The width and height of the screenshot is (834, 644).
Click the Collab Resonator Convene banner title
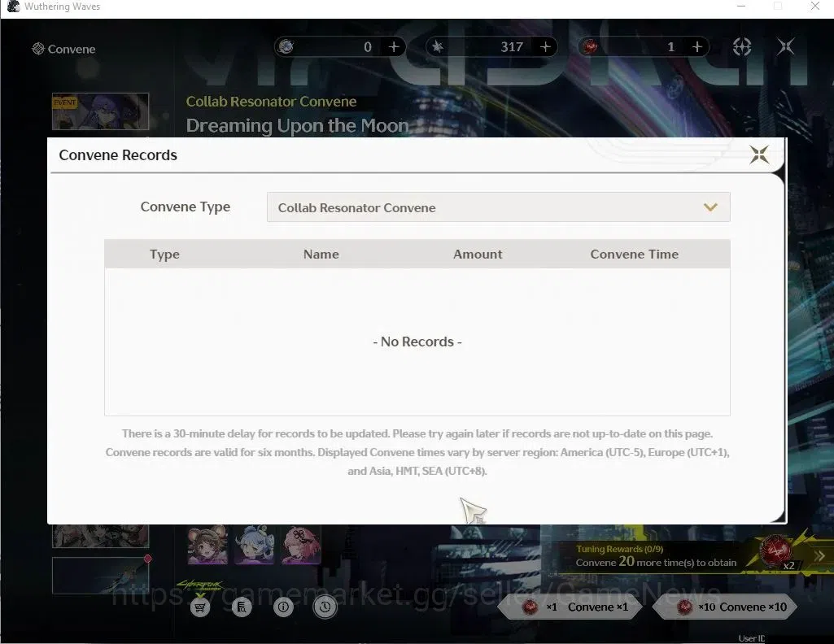[271, 102]
